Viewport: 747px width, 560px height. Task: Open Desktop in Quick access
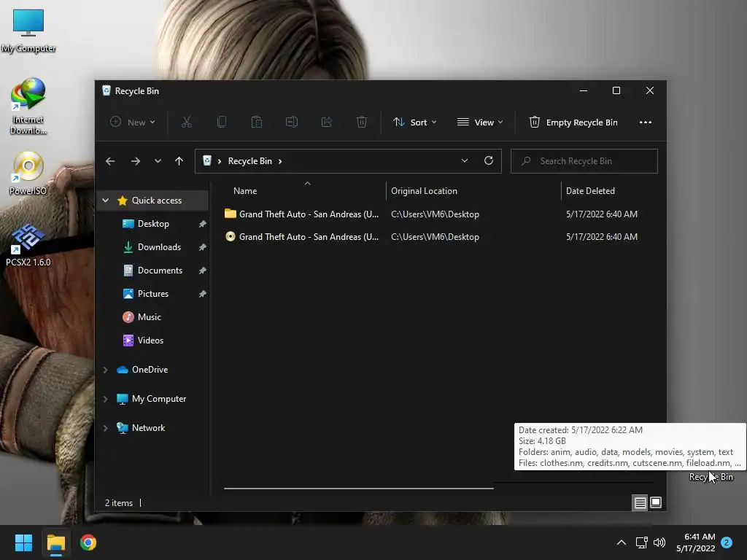click(x=153, y=224)
